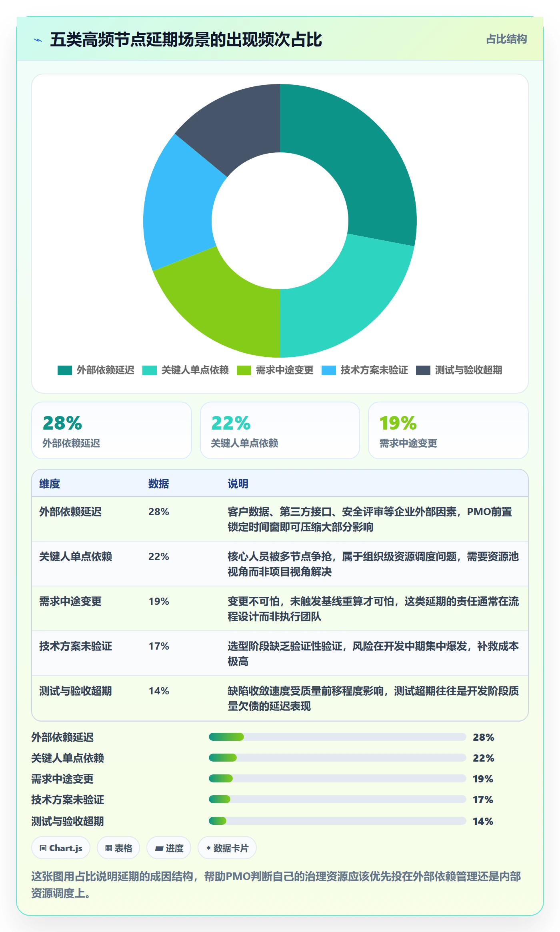Toggle the 技术方案未验证 legend swatch
The height and width of the screenshot is (932, 560).
pyautogui.click(x=329, y=370)
